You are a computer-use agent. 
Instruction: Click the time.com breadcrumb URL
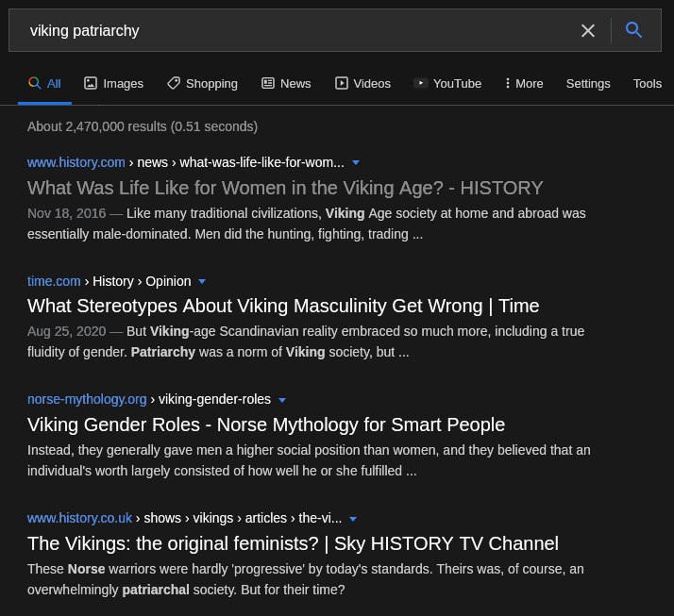[110, 281]
